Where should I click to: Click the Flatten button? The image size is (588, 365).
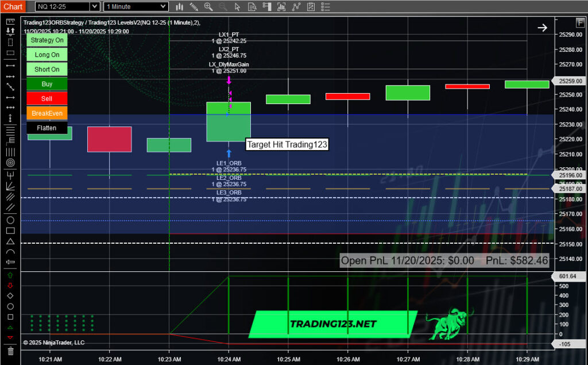pos(48,128)
